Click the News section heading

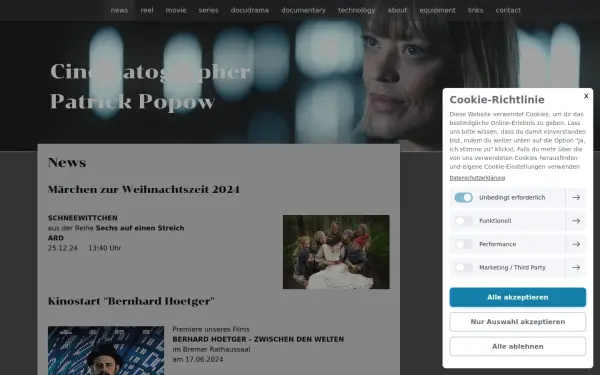point(67,163)
